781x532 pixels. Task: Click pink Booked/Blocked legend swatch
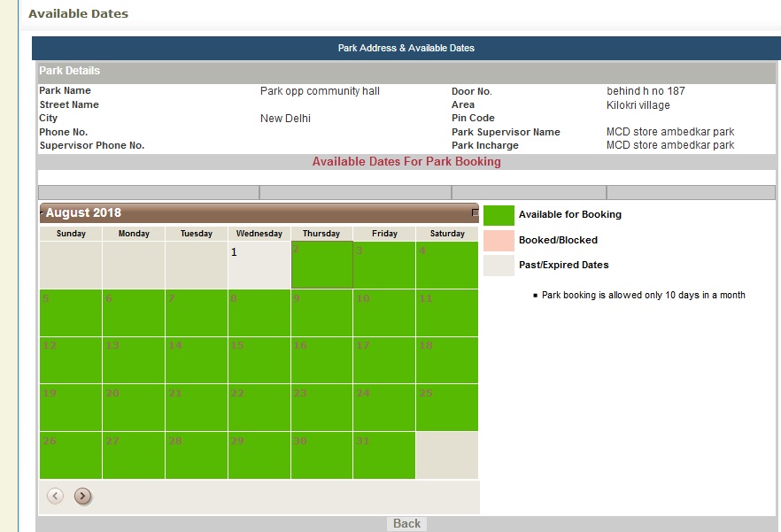coord(499,241)
